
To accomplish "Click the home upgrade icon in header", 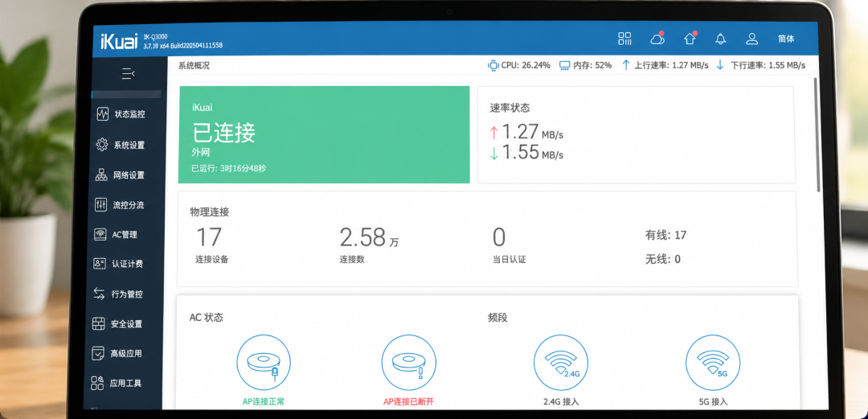I will [x=690, y=39].
